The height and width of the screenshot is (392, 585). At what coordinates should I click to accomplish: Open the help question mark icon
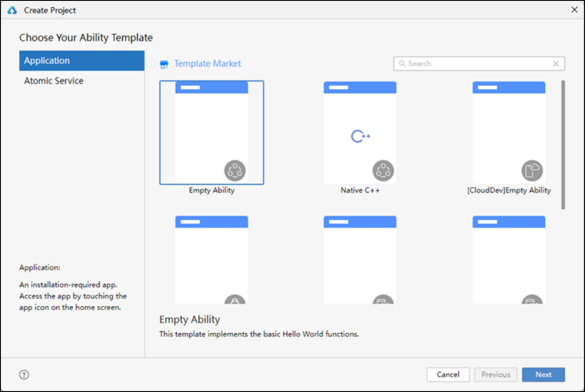click(24, 375)
